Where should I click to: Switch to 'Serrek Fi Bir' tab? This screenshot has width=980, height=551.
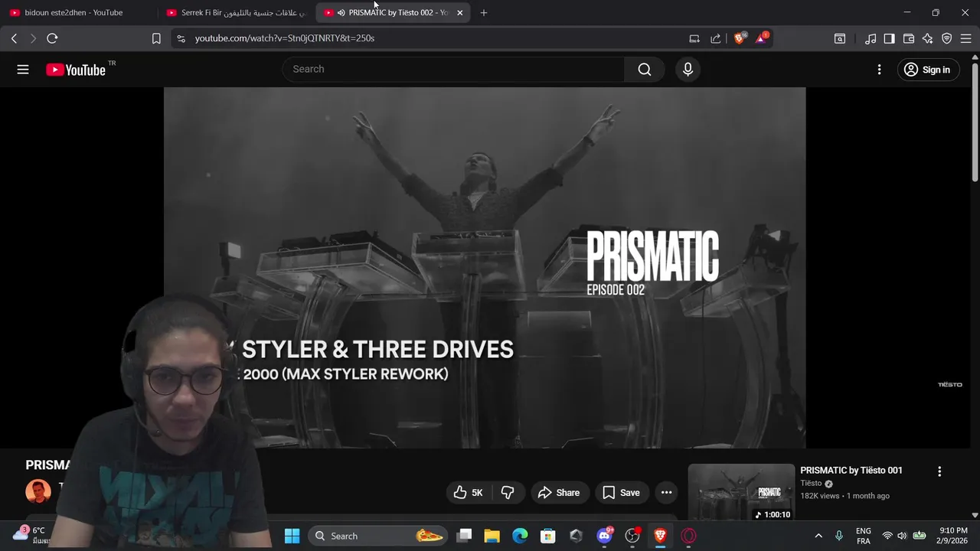pyautogui.click(x=237, y=13)
